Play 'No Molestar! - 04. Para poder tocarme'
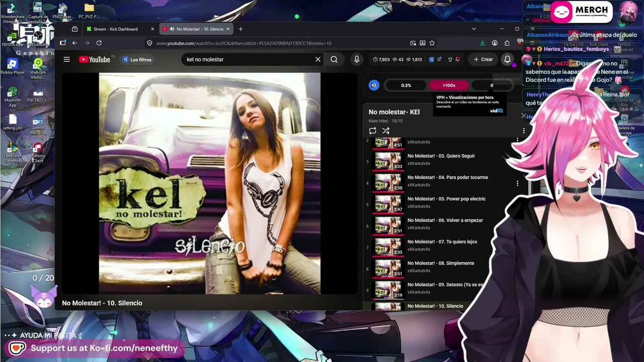The image size is (644, 362). click(x=448, y=177)
